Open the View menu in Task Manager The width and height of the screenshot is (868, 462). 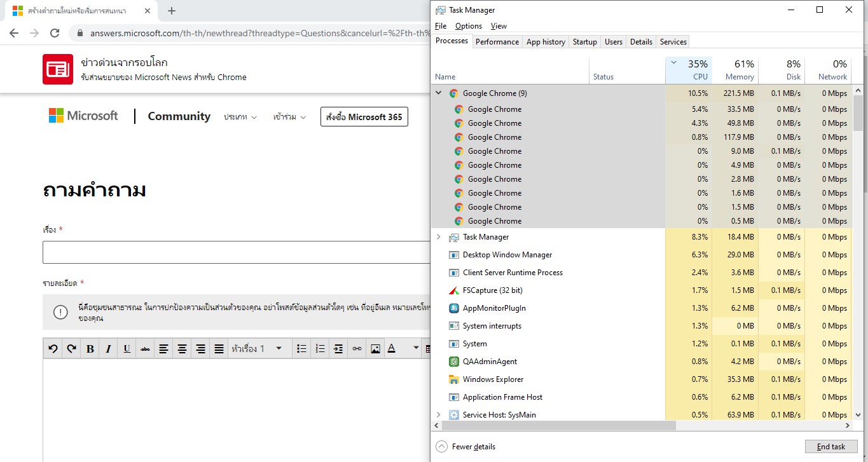pos(499,26)
